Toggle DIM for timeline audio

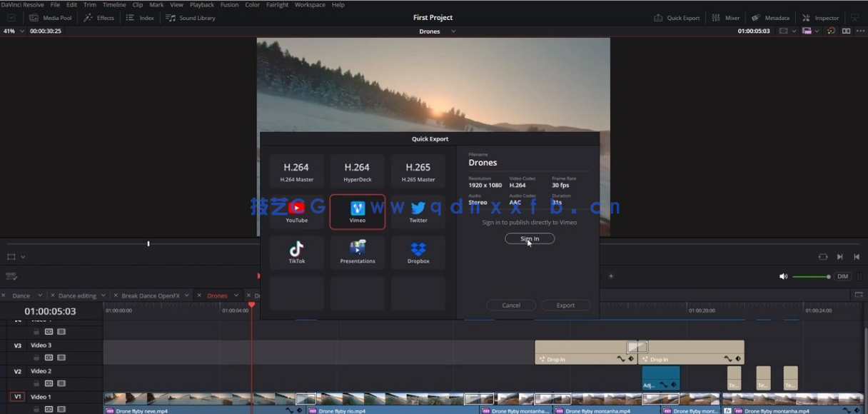click(x=842, y=276)
